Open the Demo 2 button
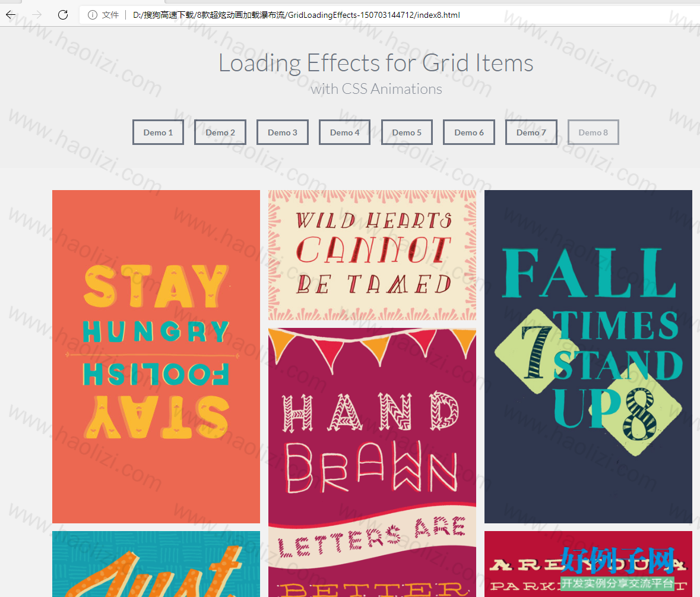 pos(220,132)
